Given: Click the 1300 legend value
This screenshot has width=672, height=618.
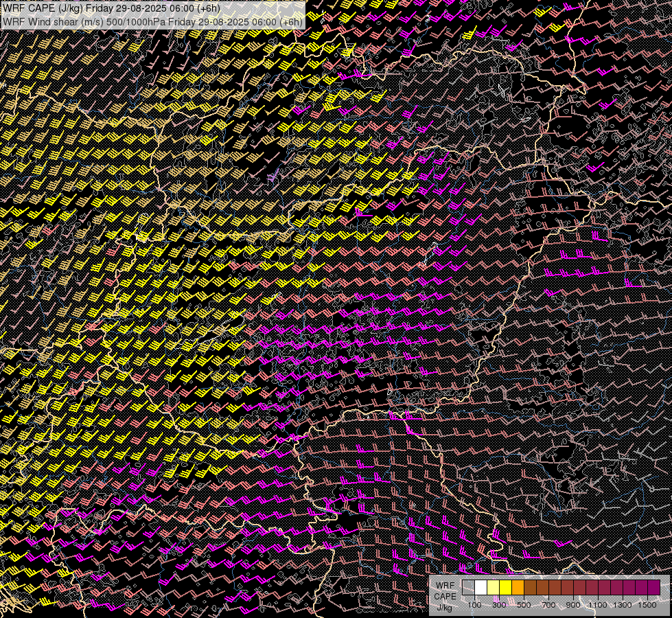Looking at the screenshot, I should click(623, 605).
